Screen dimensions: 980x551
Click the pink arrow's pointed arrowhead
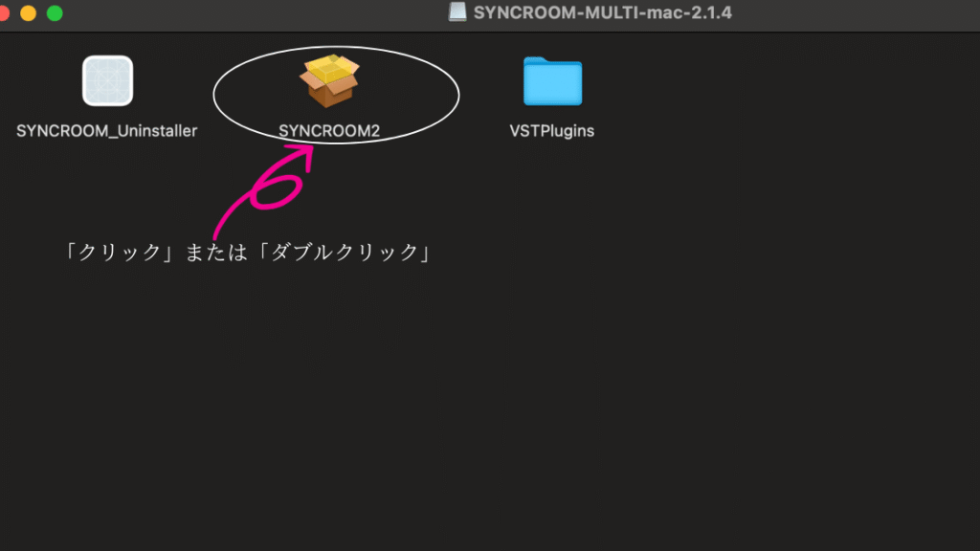coord(302,154)
